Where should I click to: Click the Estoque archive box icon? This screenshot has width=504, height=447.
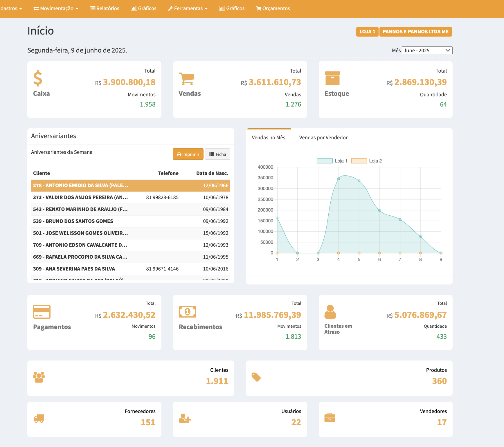click(x=332, y=79)
